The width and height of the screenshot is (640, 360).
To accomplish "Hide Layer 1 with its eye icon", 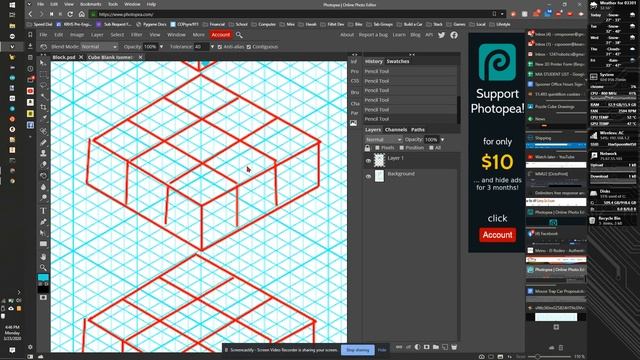I will (x=368, y=161).
